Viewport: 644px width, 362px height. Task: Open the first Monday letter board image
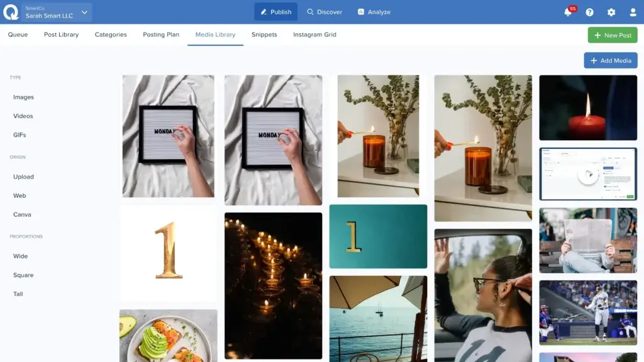pyautogui.click(x=169, y=136)
